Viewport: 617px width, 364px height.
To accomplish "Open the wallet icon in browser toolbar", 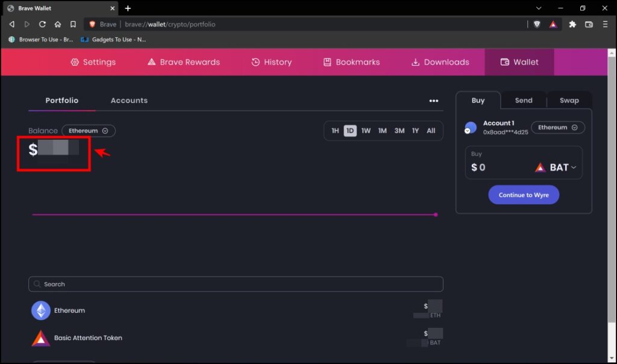I will pyautogui.click(x=589, y=24).
